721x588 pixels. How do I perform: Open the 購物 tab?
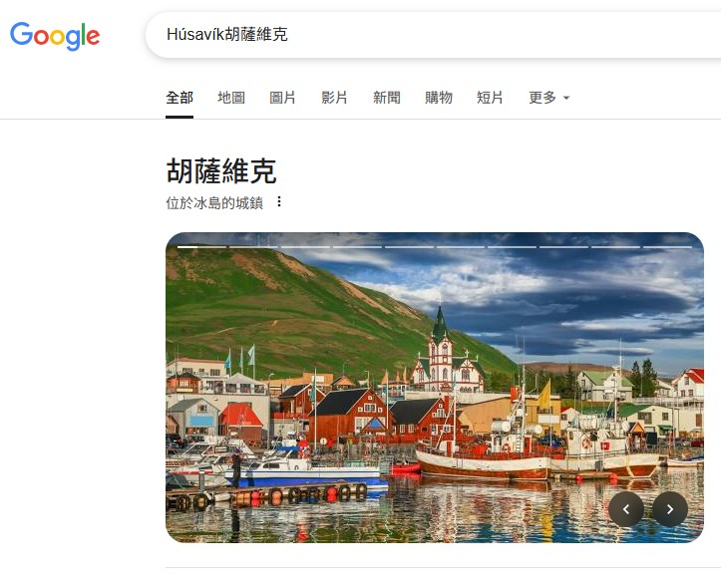point(438,98)
